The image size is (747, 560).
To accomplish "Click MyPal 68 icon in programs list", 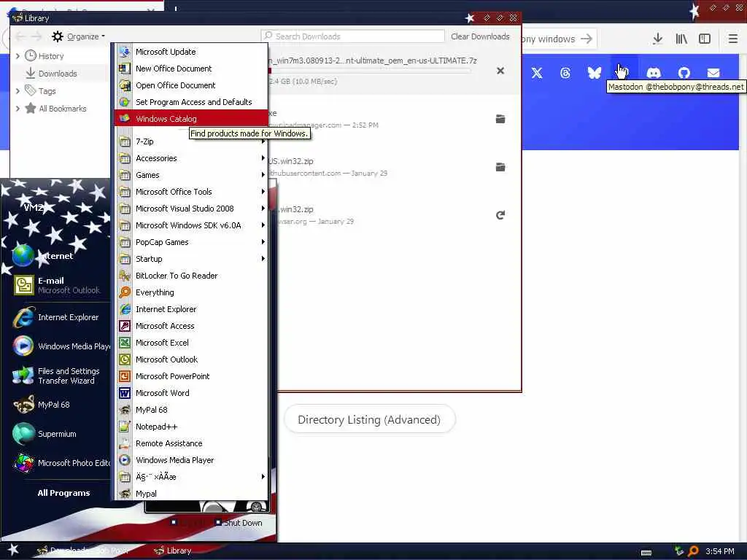I will coord(125,410).
